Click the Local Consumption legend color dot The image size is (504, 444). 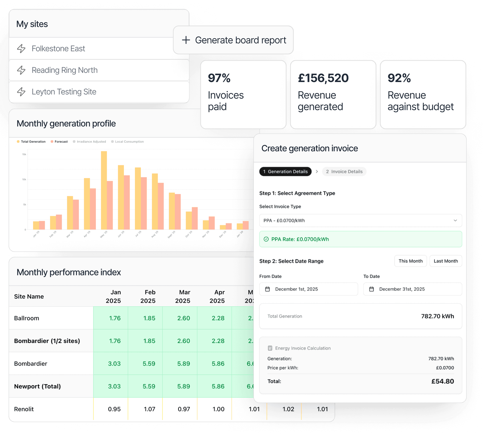[112, 142]
